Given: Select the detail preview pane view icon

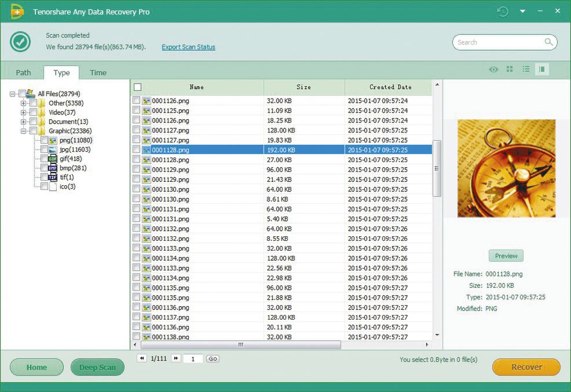Looking at the screenshot, I should 542,69.
